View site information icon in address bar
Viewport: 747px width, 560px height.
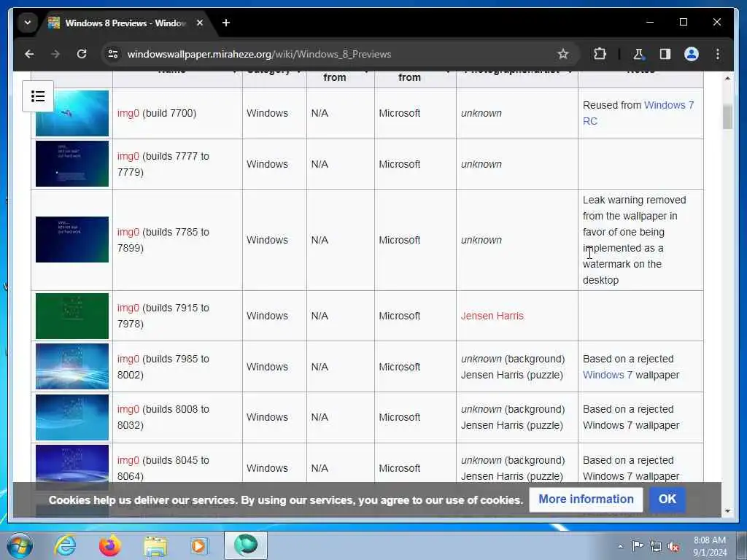[113, 54]
